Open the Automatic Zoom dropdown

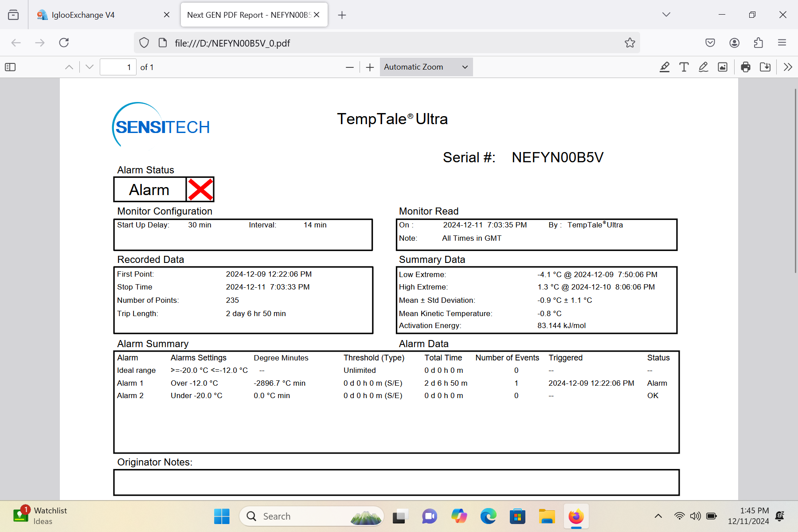(x=426, y=67)
